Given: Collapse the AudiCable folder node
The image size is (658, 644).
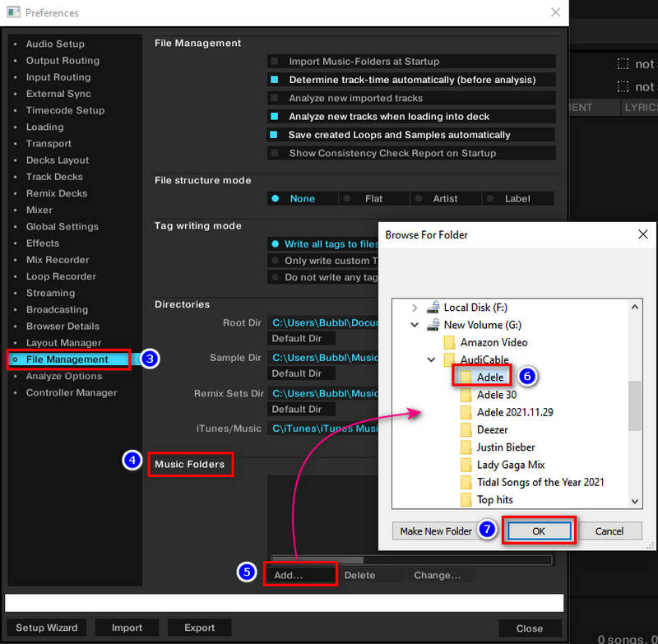Looking at the screenshot, I should tap(431, 359).
